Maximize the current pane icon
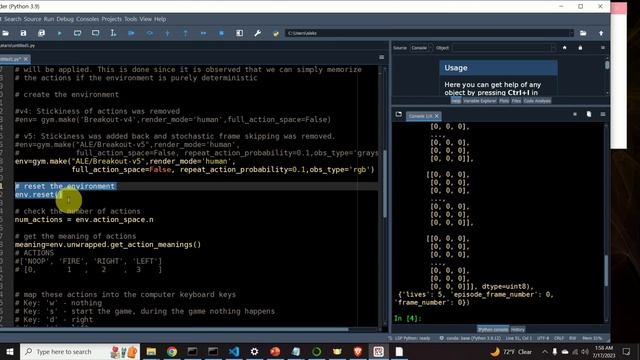640x360 pixels. [240, 33]
